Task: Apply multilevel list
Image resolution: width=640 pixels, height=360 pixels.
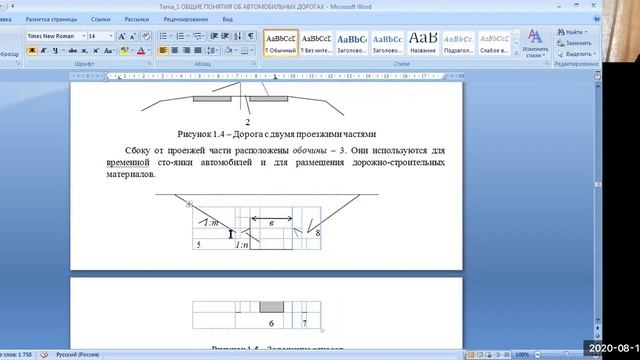Action: point(197,36)
